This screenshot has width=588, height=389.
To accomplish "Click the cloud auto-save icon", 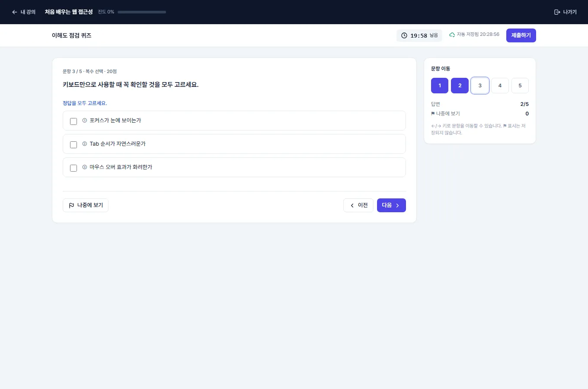I will tap(452, 35).
